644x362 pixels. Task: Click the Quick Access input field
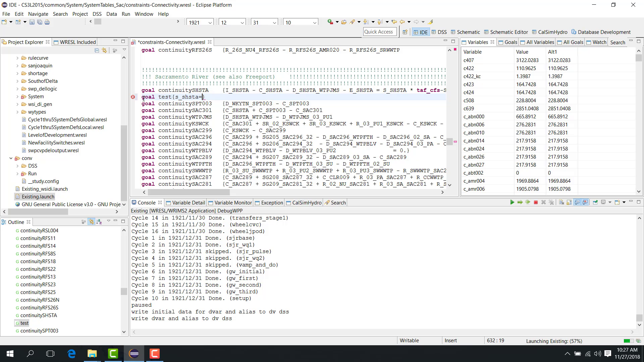(379, 32)
